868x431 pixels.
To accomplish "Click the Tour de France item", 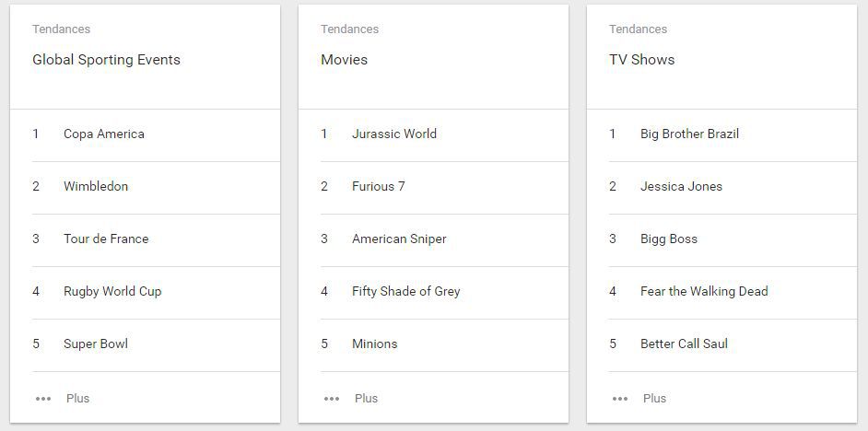I will click(106, 239).
